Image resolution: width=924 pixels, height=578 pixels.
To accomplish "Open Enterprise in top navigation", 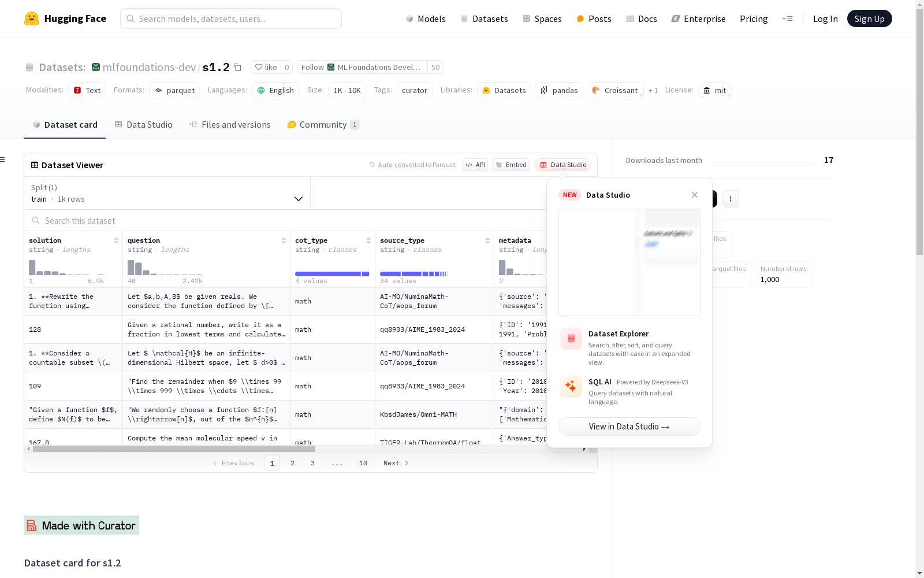I will (699, 18).
